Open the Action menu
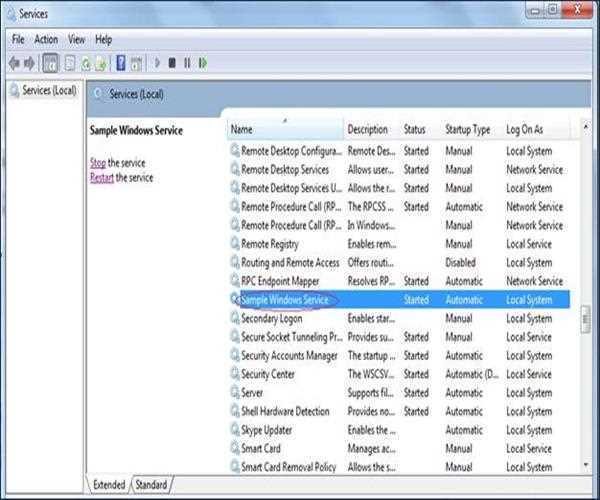Viewport: 600px width, 500px height. (46, 39)
